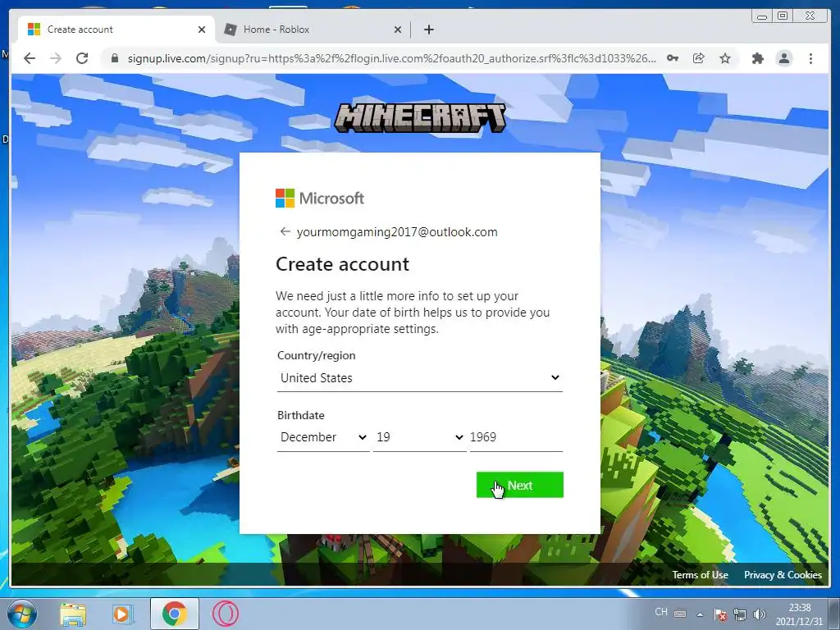Screen dimensions: 840x630
Task: Launch Opera from the taskbar
Action: point(226,614)
